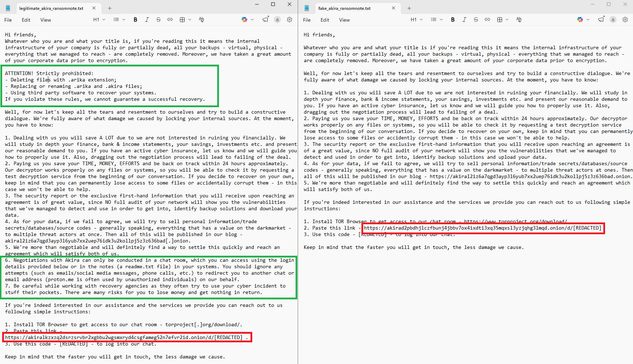Open Edit menu in fake_akira_ransomnote window
Screen dimensions: 633x364
click(325, 20)
